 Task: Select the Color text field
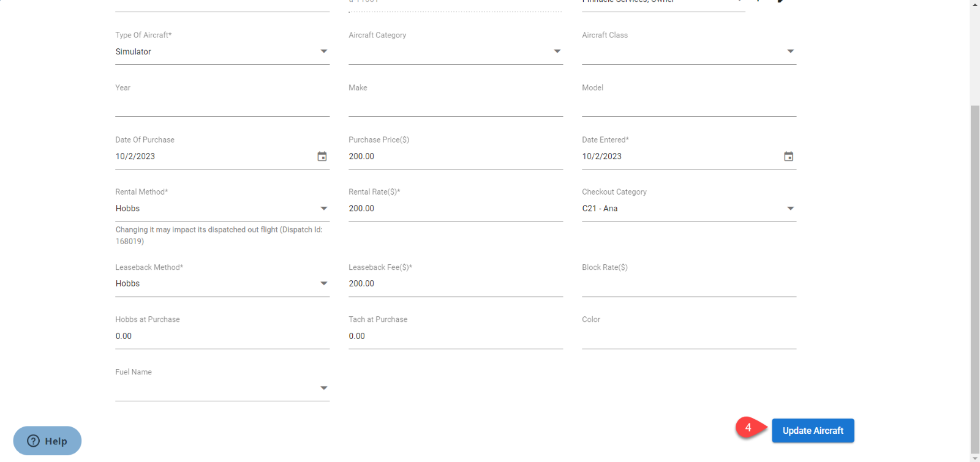(688, 337)
